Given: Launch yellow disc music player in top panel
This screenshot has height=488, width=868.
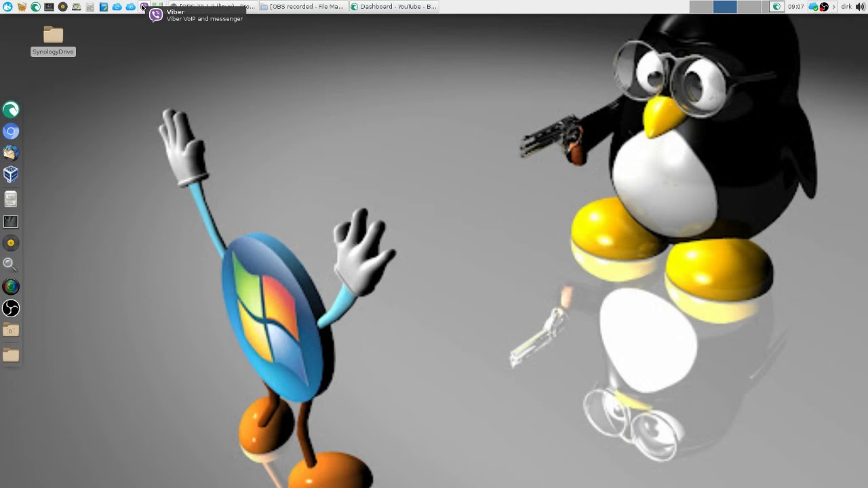Looking at the screenshot, I should pyautogui.click(x=62, y=7).
